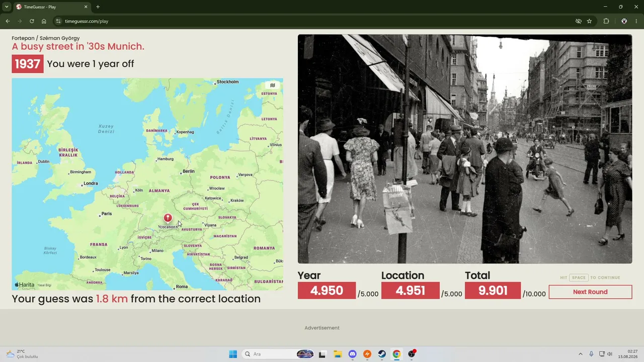This screenshot has width=644, height=362.
Task: Open the Chrome three-dot menu
Action: [636, 21]
